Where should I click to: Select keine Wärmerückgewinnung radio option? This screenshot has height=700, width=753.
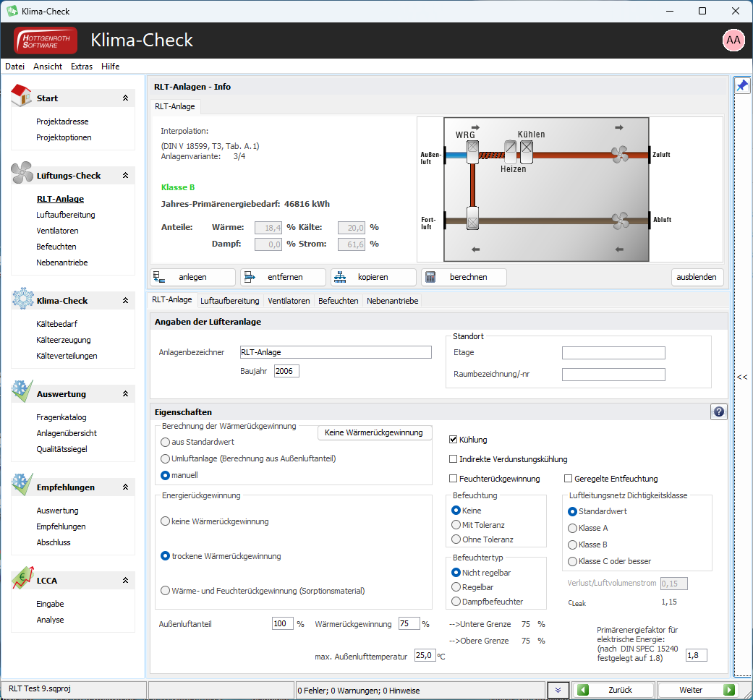pyautogui.click(x=165, y=521)
